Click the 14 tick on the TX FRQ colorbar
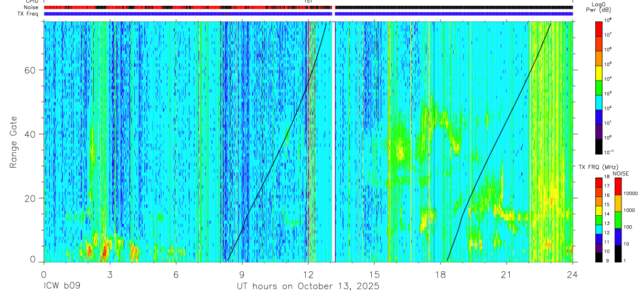The height and width of the screenshot is (297, 644). pos(607,214)
